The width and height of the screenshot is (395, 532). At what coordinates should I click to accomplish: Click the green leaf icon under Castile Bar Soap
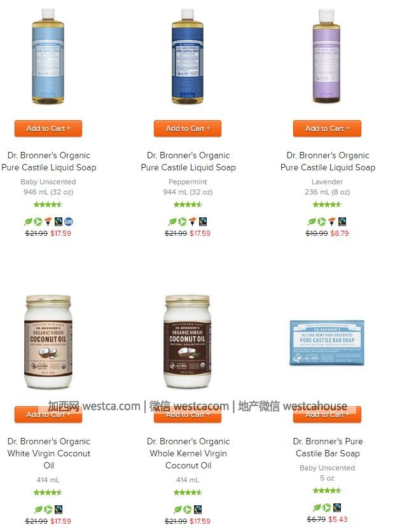pos(317,508)
